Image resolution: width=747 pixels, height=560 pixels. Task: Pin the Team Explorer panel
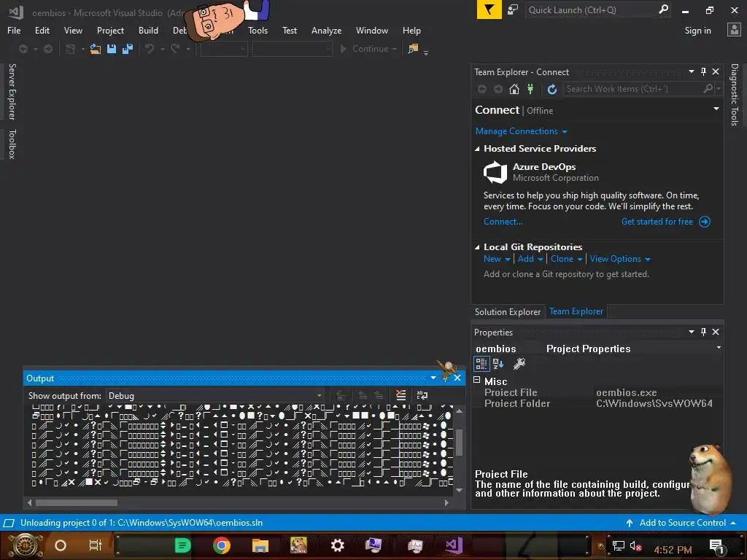pos(704,71)
